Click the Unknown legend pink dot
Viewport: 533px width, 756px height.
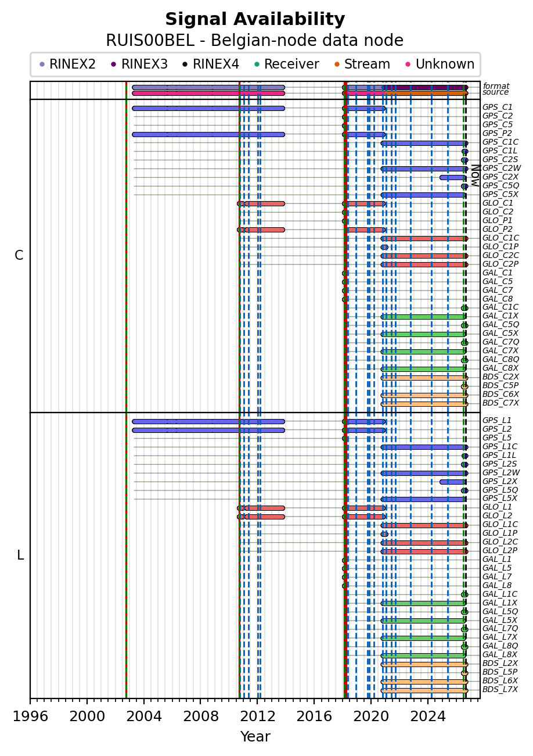(408, 65)
